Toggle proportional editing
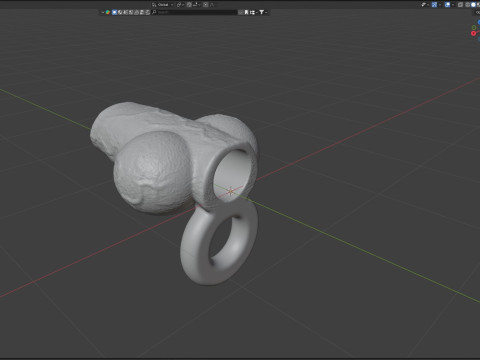 (206, 5)
